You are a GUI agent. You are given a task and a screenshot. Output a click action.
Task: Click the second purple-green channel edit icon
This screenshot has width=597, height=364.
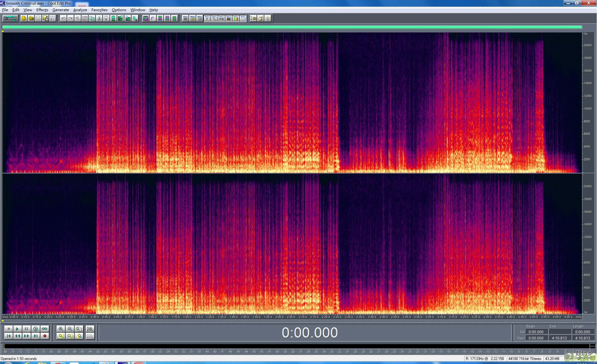tap(167, 18)
